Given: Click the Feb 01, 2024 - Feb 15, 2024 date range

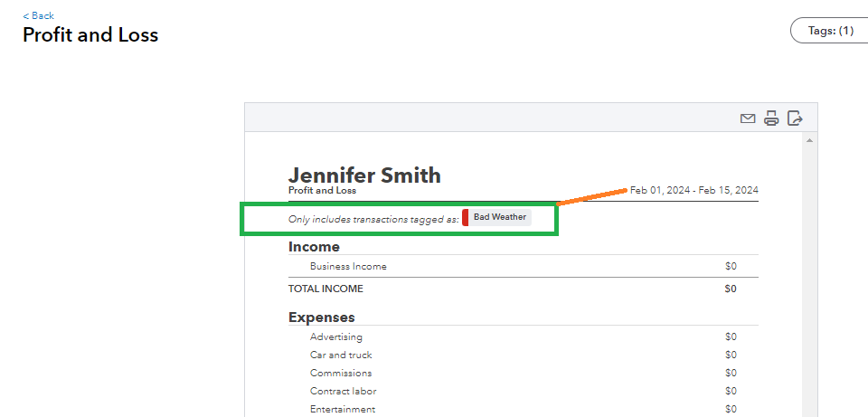Looking at the screenshot, I should [x=694, y=190].
